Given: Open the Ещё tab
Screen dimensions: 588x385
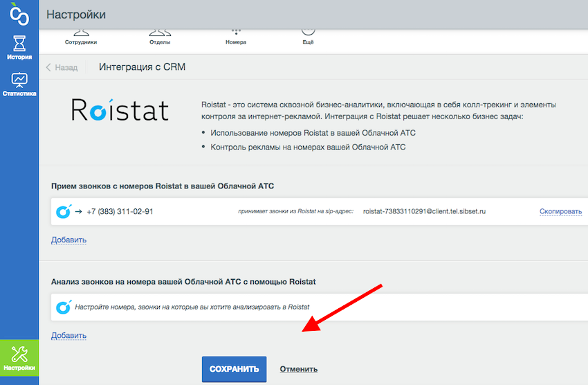Looking at the screenshot, I should pyautogui.click(x=308, y=37).
